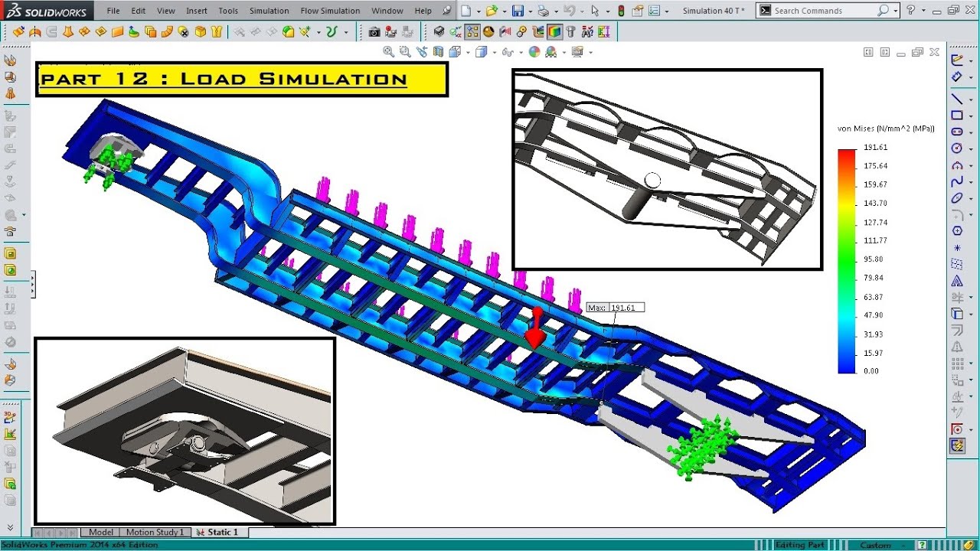This screenshot has width=980, height=551.
Task: Click the SolidWorks logo
Action: coord(47,11)
